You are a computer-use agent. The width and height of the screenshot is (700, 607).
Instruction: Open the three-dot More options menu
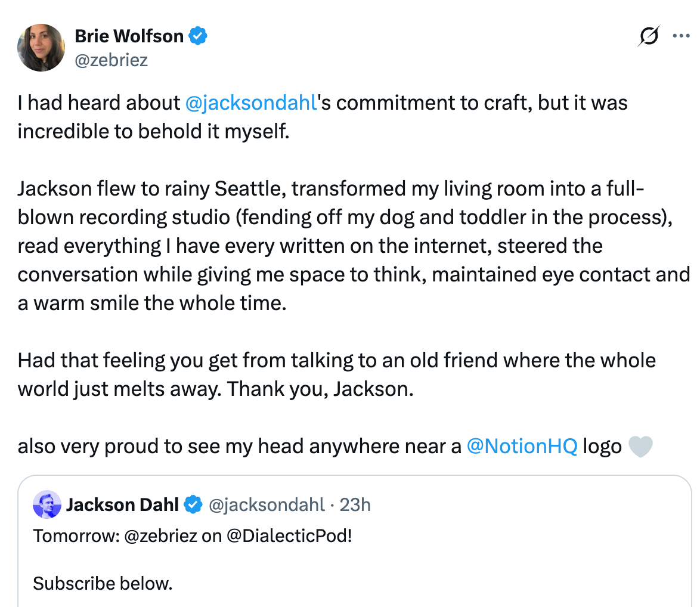pyautogui.click(x=680, y=36)
